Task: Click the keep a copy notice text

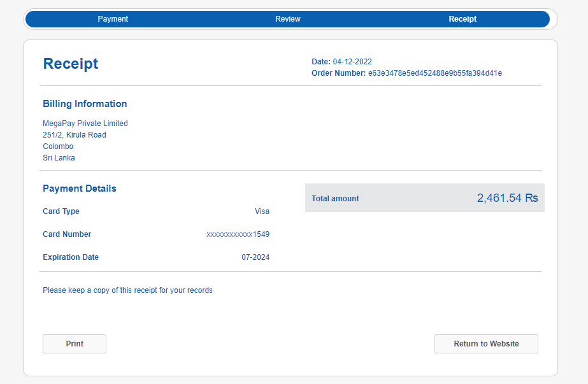Action: point(127,290)
